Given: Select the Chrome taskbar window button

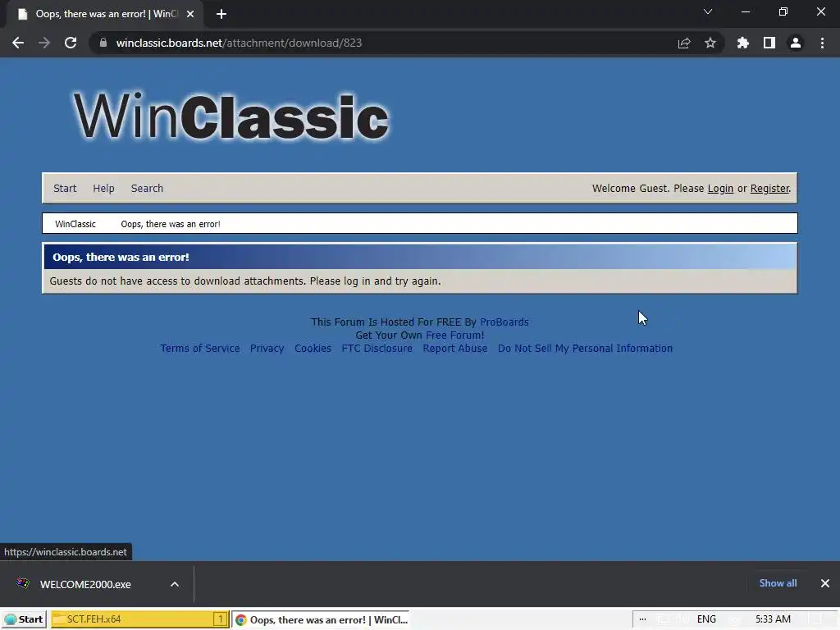Looking at the screenshot, I should [x=321, y=619].
